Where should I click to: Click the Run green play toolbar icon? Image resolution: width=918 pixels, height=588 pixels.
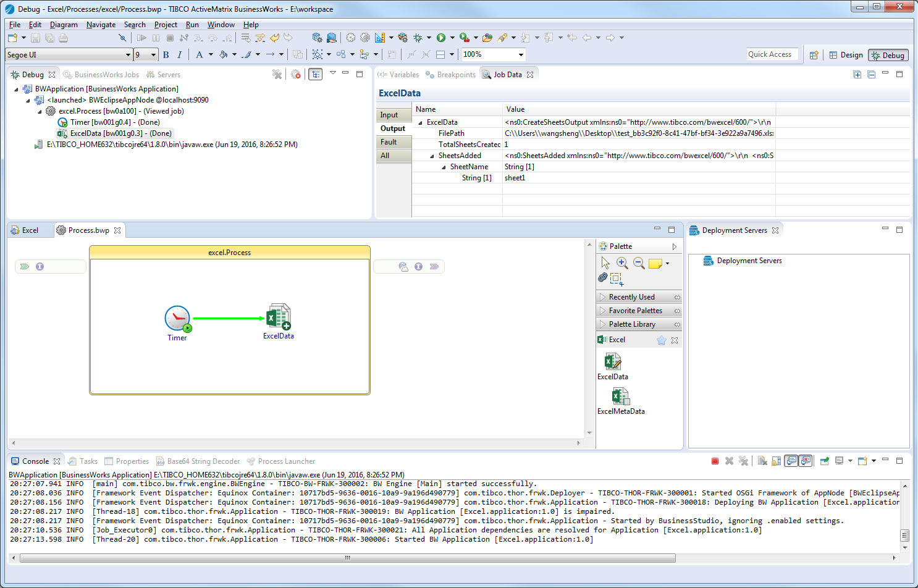pos(441,38)
